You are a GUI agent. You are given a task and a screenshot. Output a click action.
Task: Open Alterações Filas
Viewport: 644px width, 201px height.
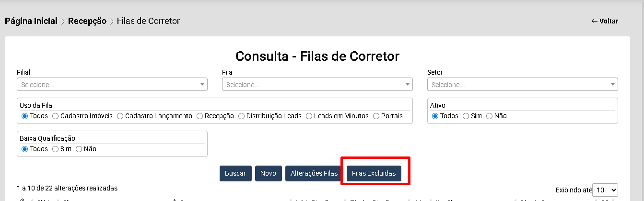pyautogui.click(x=314, y=173)
